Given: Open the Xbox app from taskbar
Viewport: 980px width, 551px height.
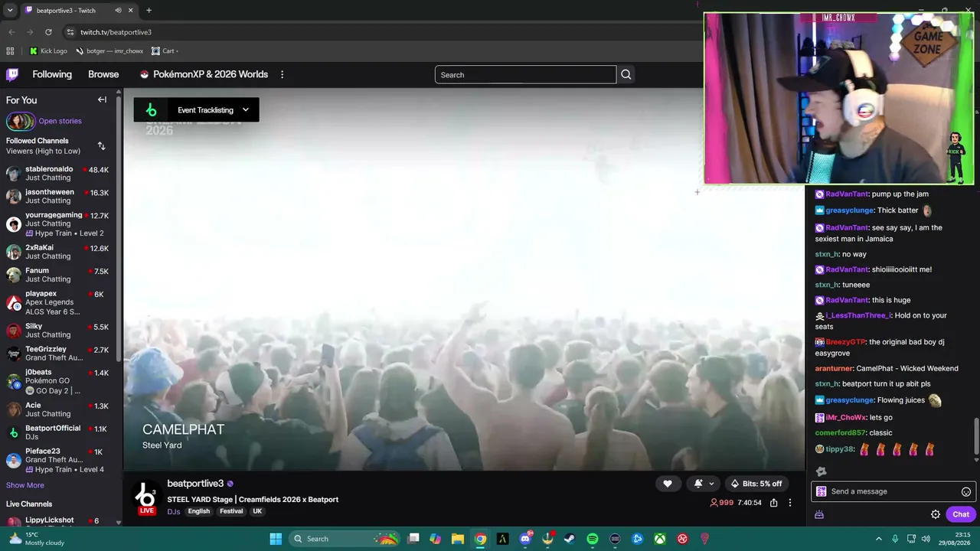Looking at the screenshot, I should pos(660,539).
